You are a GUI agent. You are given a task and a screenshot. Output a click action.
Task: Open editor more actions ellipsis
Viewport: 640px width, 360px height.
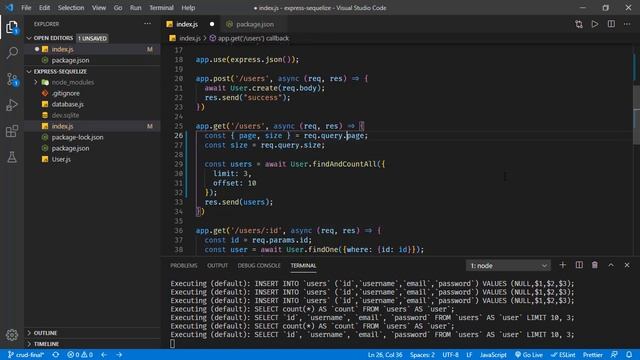point(627,24)
